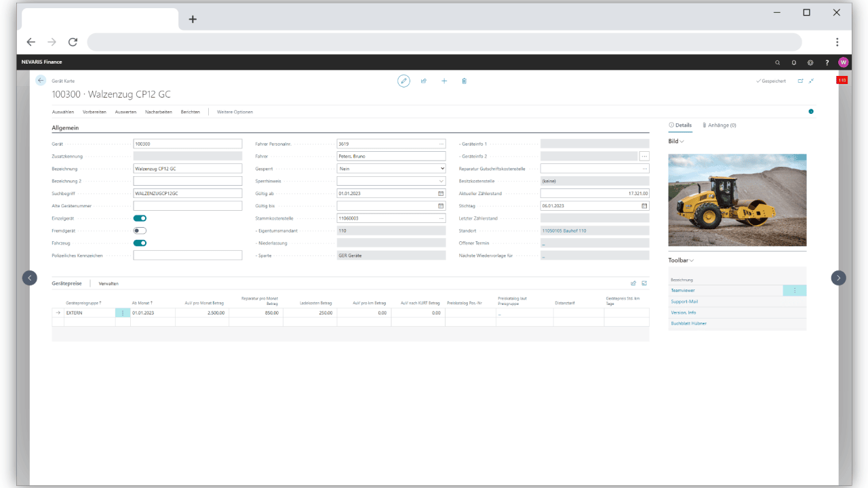Click the Polizeiliches Kennzeichen field
The width and height of the screenshot is (868, 488).
188,256
